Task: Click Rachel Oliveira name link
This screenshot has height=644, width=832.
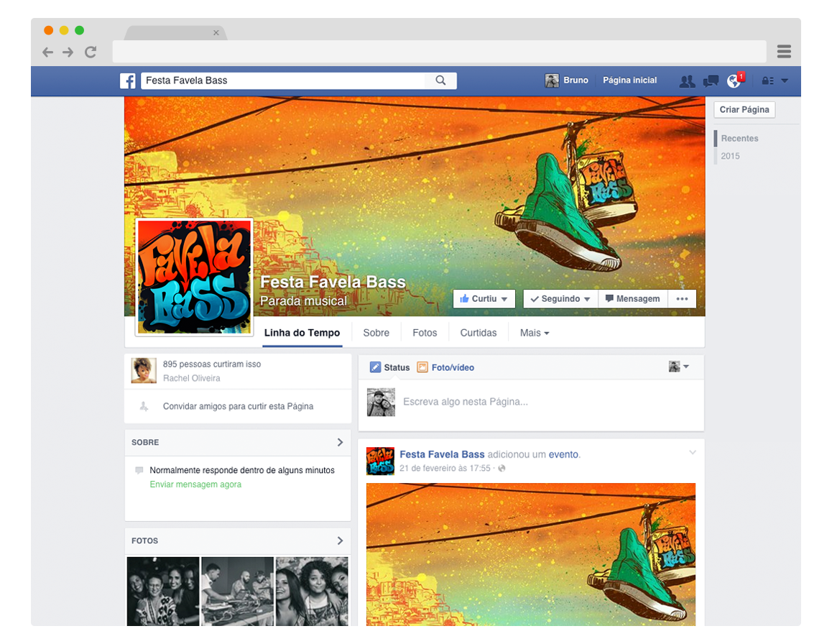Action: pos(192,378)
